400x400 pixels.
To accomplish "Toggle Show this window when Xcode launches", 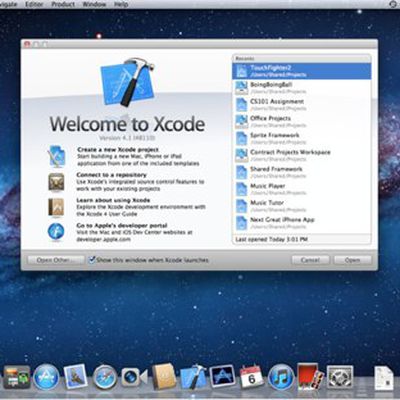I will 92,260.
